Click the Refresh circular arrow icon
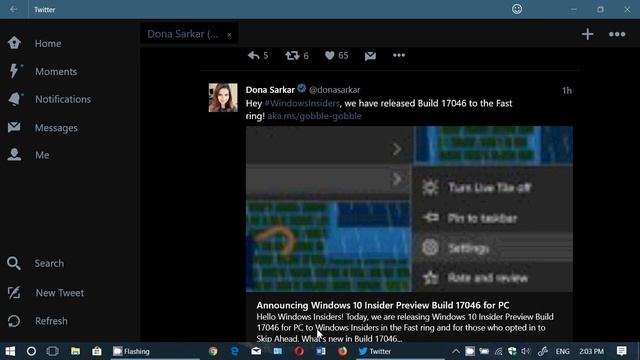The width and height of the screenshot is (640, 360). point(14,321)
